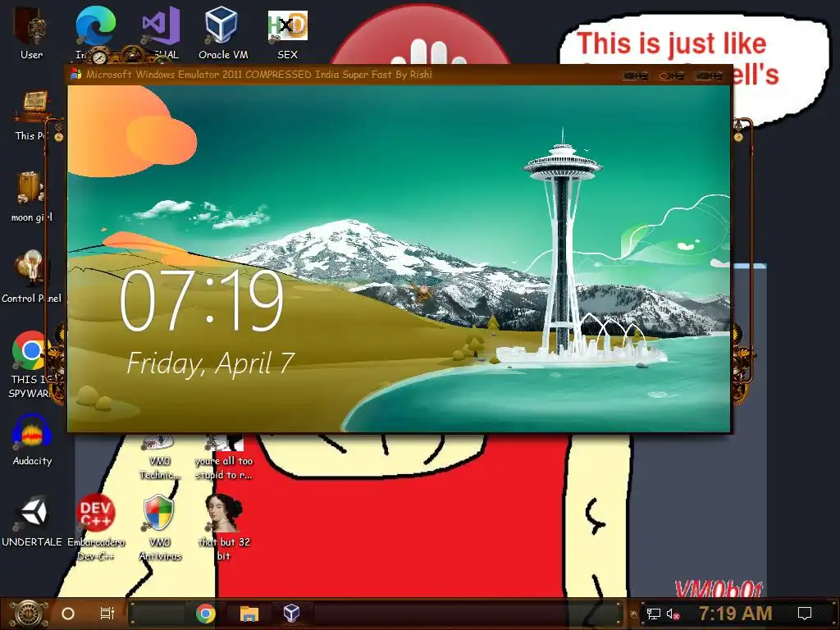Launch Audacity from the desktop
The image size is (840, 630).
32,440
